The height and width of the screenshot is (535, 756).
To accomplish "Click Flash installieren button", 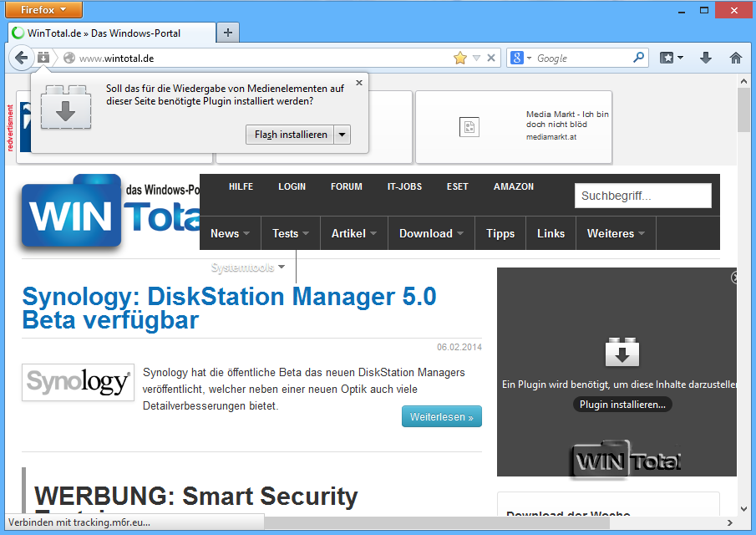I will click(290, 135).
